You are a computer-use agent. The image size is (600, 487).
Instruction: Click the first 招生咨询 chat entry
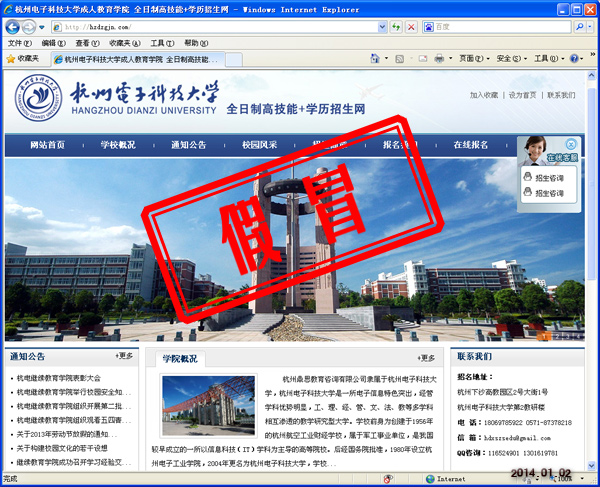[x=544, y=178]
